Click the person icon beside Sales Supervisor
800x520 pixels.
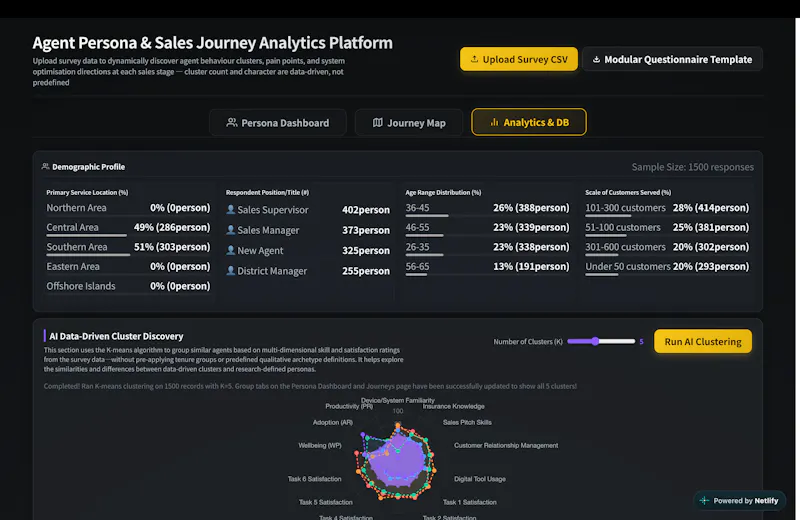click(231, 210)
